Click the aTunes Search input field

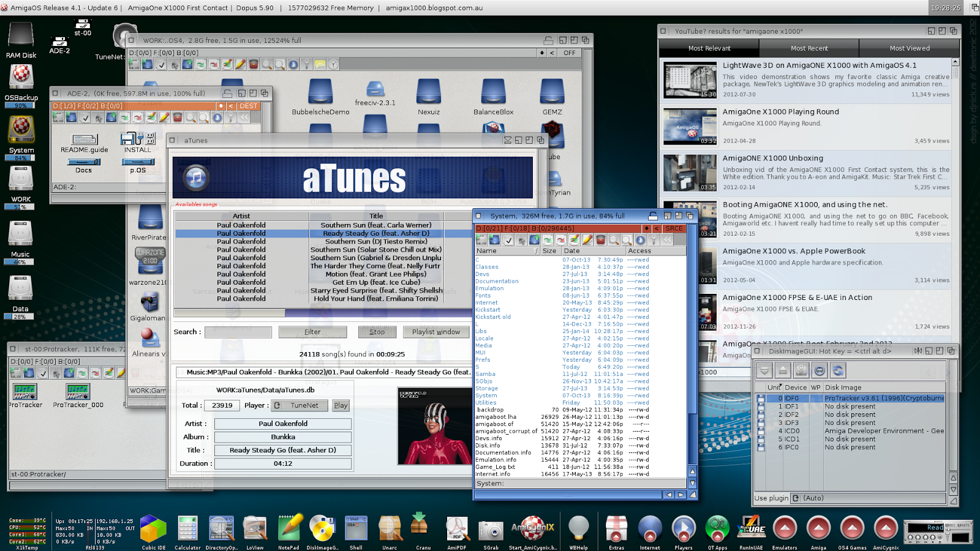click(x=238, y=332)
